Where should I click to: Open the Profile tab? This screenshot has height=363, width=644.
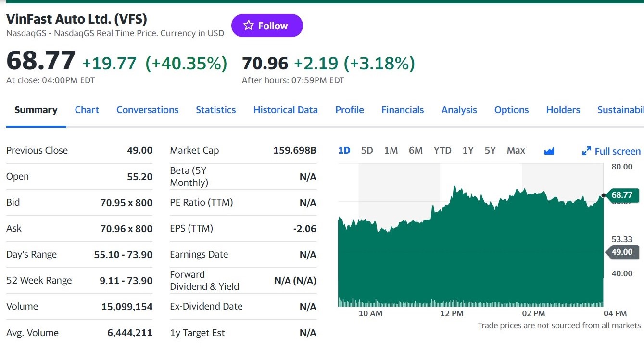[x=350, y=110]
